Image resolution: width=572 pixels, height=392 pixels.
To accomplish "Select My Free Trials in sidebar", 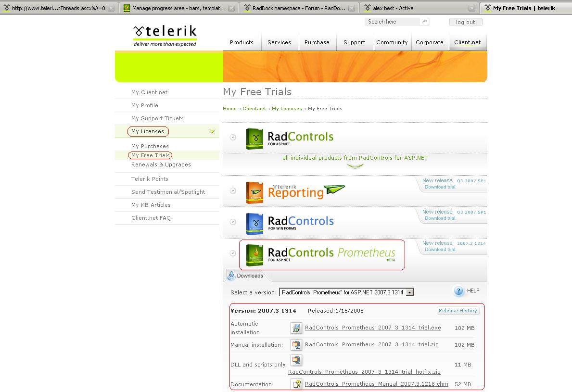I will [x=150, y=155].
